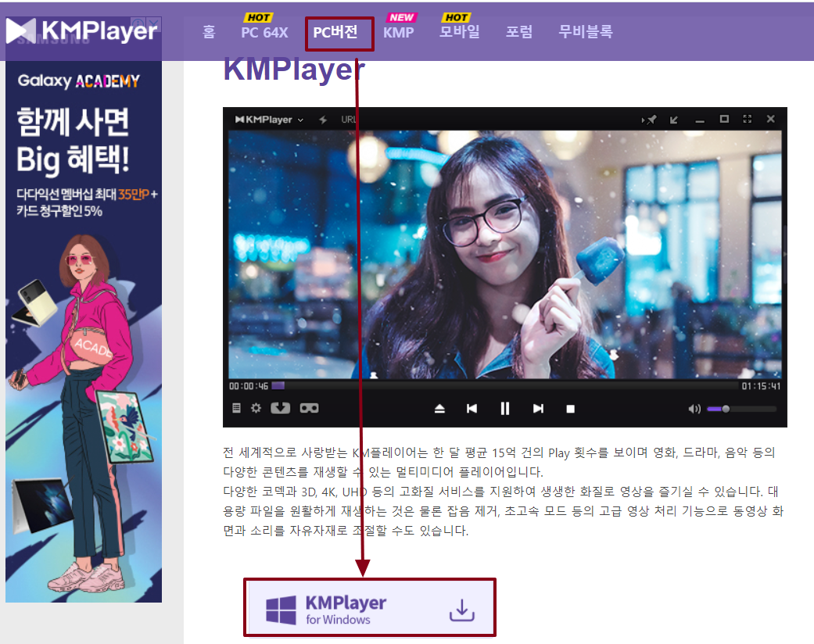
Task: Click the download box icon in player controls
Action: [281, 408]
